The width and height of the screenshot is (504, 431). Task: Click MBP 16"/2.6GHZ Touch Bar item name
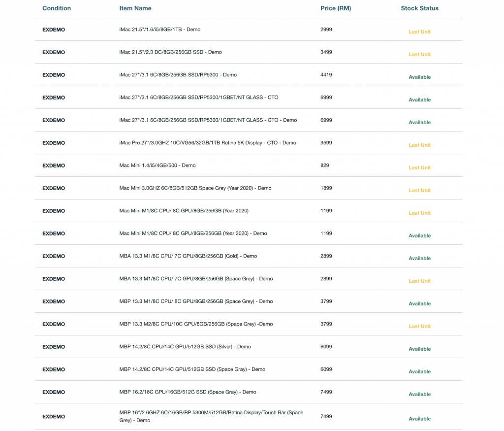[211, 416]
